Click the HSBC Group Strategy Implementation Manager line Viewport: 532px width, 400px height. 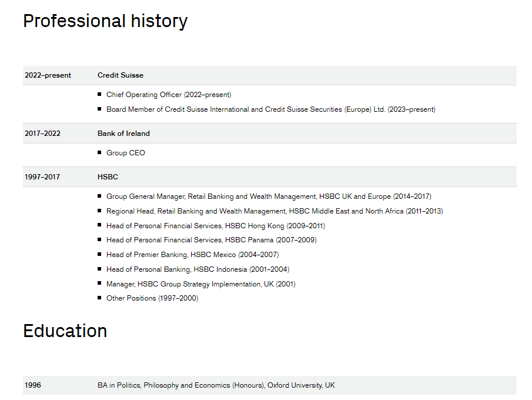click(x=201, y=284)
